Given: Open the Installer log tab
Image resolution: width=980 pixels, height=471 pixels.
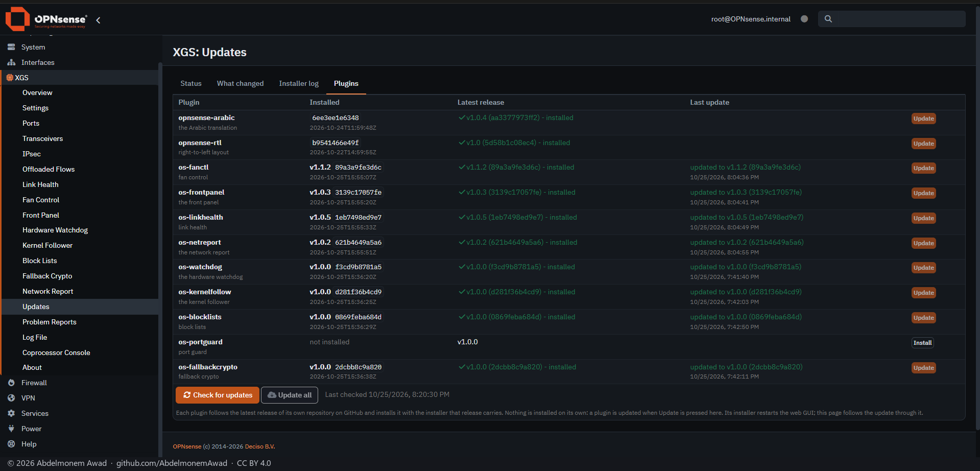Looking at the screenshot, I should click(x=299, y=83).
